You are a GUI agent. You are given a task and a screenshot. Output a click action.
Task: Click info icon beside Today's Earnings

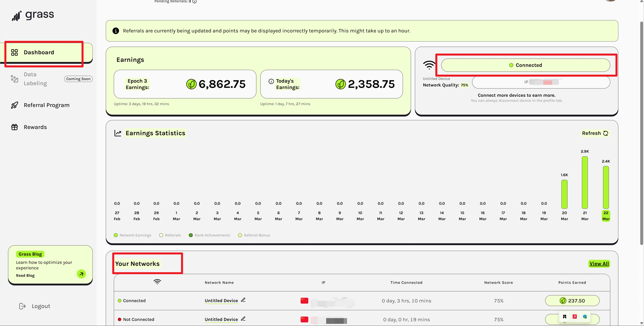[271, 81]
